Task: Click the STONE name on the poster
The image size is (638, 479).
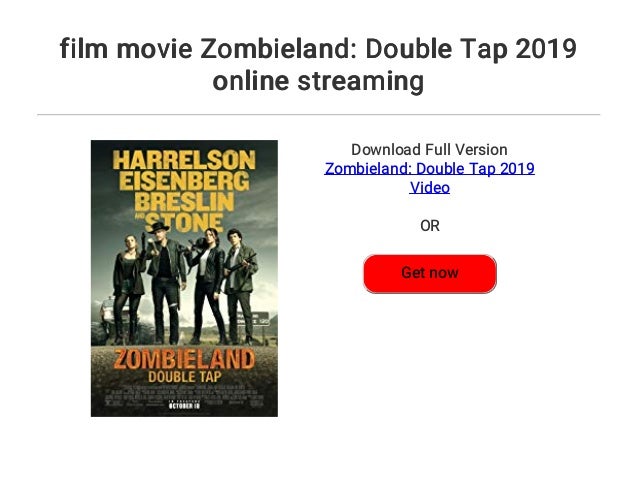Action: click(x=184, y=223)
